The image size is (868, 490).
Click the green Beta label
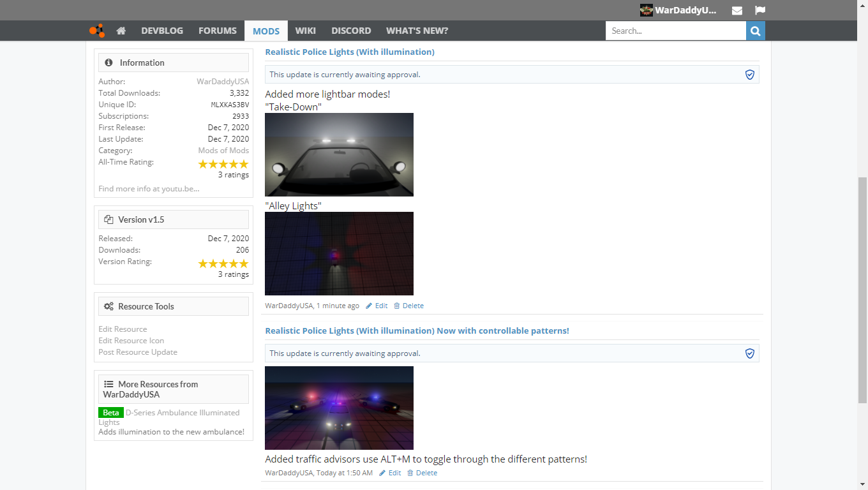point(111,413)
